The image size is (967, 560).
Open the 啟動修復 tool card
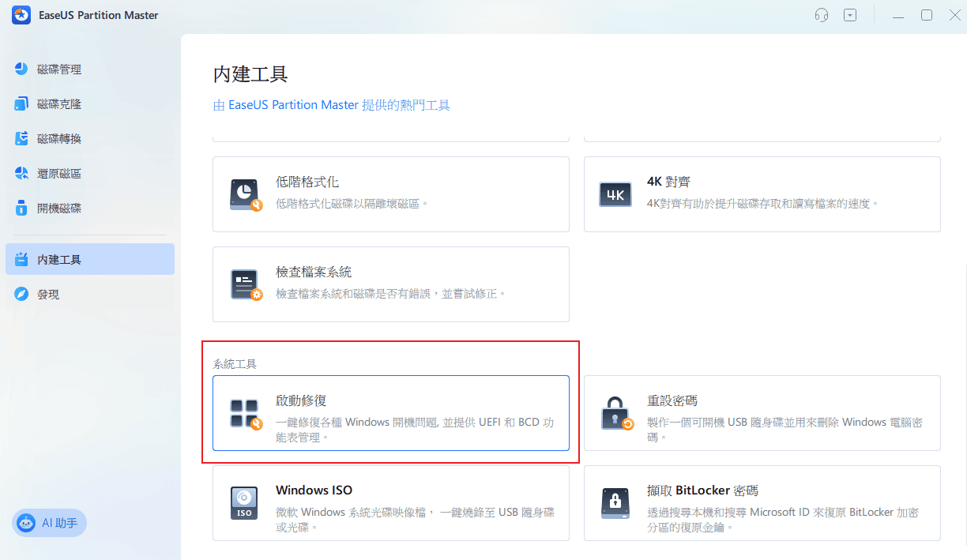click(390, 413)
